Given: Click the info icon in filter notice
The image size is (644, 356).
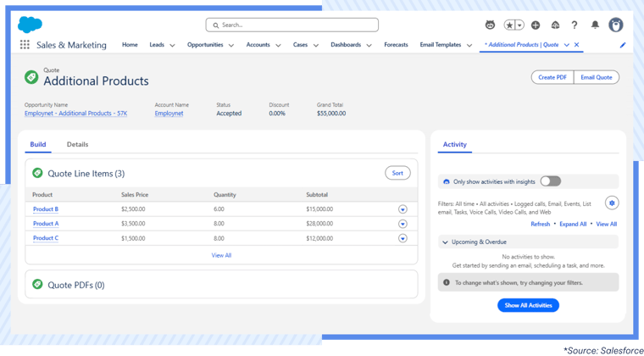Looking at the screenshot, I should coord(447,282).
